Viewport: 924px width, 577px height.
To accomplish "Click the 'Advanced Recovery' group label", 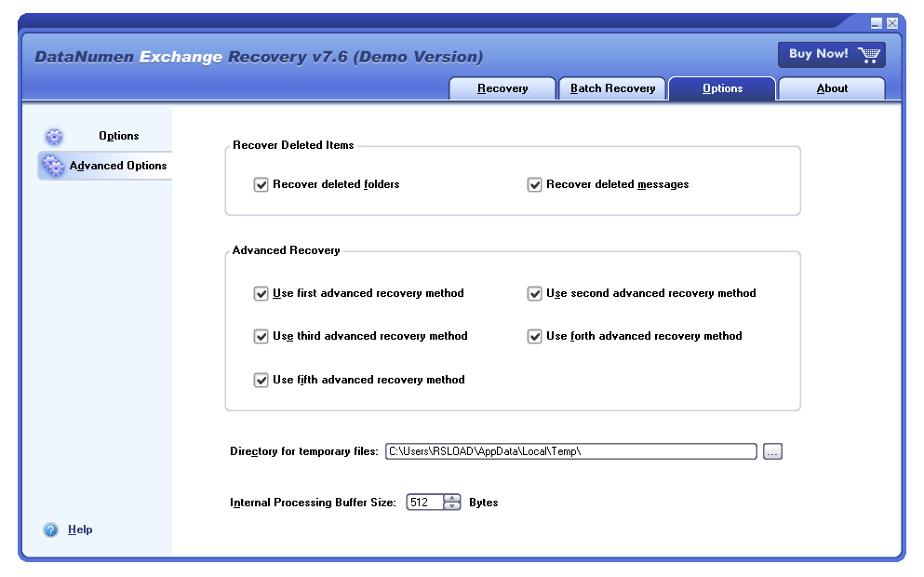I will [286, 250].
